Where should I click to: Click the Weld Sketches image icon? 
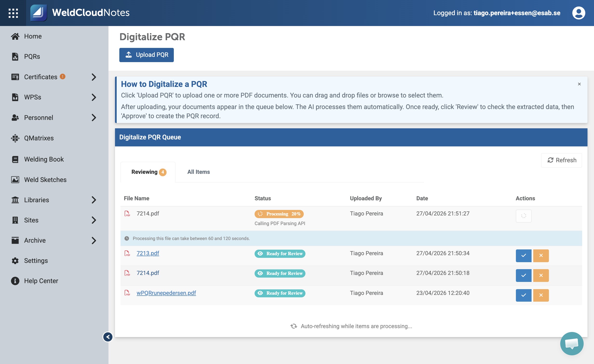[15, 180]
